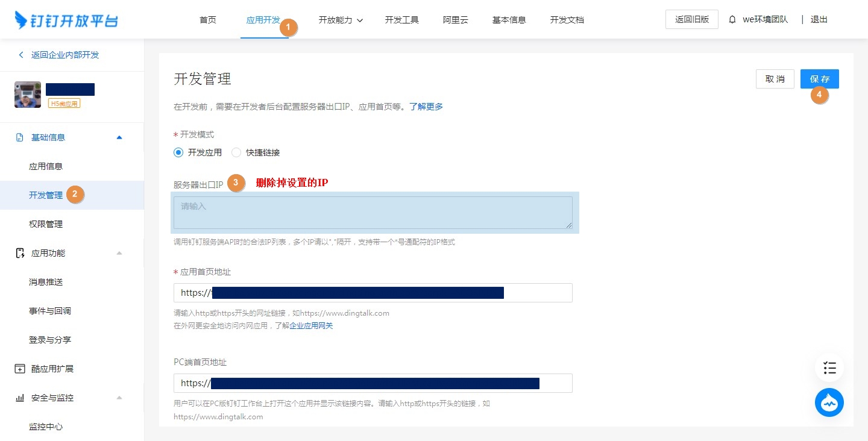Viewport: 868px width, 441px height.
Task: Click the 安全与监控 chart icon
Action: pos(20,398)
